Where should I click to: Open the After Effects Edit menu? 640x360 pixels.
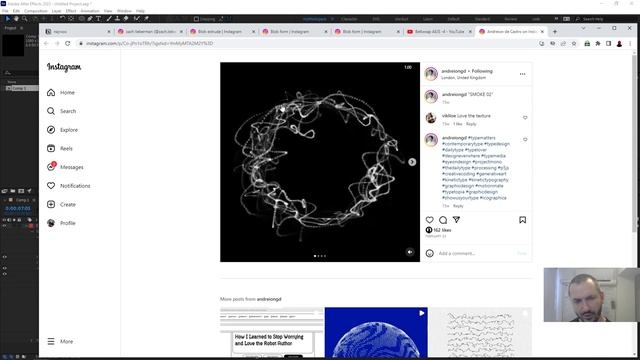[x=16, y=11]
